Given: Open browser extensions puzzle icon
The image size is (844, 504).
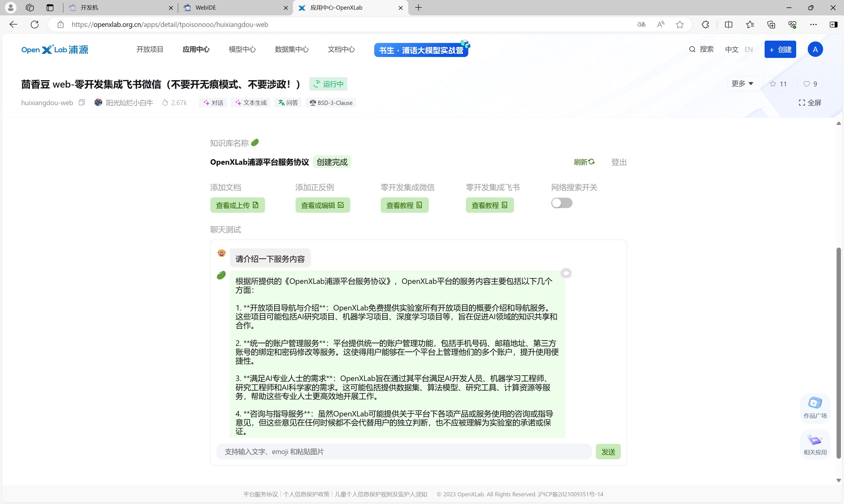Looking at the screenshot, I should (x=705, y=24).
